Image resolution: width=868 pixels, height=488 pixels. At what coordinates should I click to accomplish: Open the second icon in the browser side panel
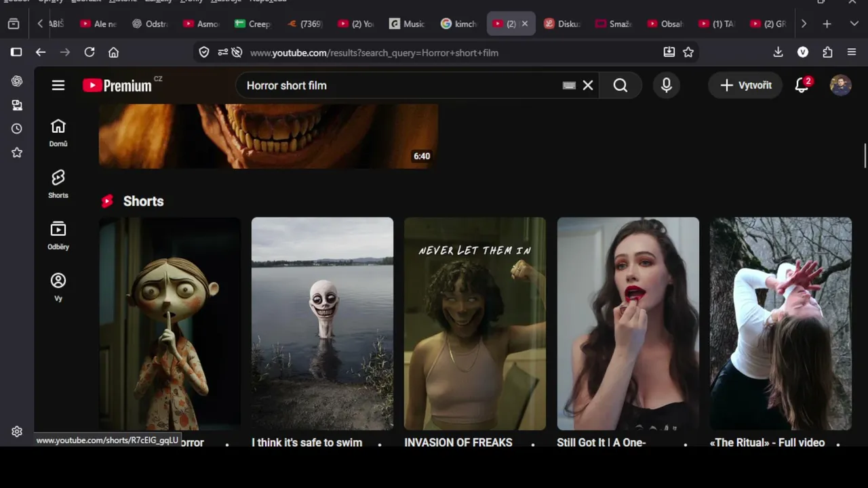tap(17, 105)
